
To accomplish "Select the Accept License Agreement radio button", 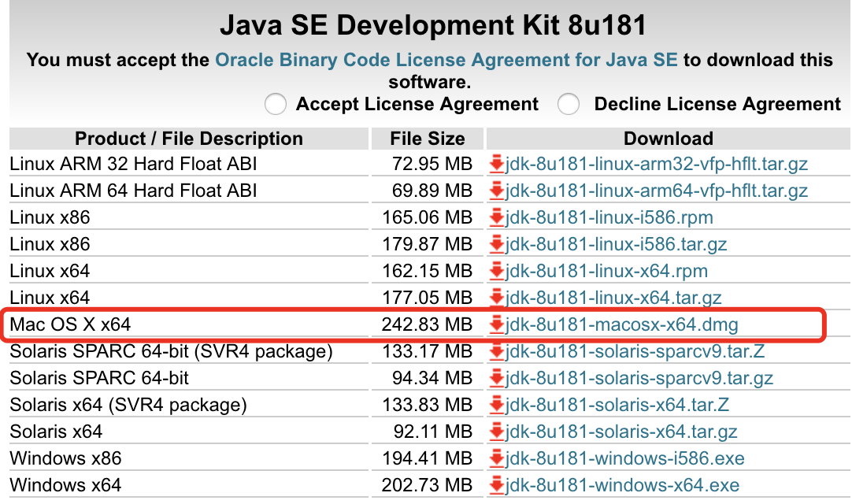I will [x=276, y=104].
